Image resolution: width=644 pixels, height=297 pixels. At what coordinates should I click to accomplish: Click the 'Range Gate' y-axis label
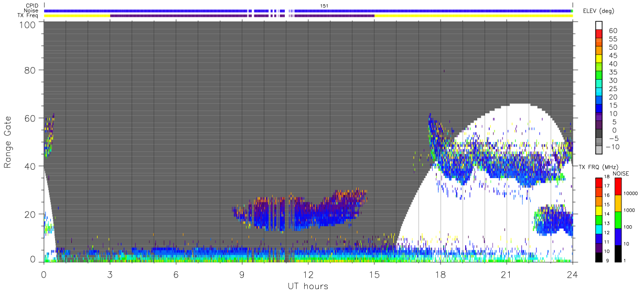coord(8,142)
